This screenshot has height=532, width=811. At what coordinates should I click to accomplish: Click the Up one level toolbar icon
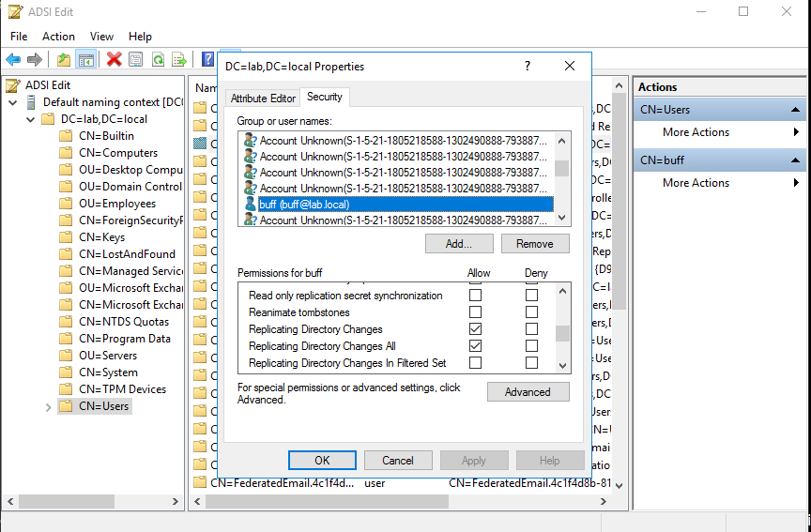(64, 59)
